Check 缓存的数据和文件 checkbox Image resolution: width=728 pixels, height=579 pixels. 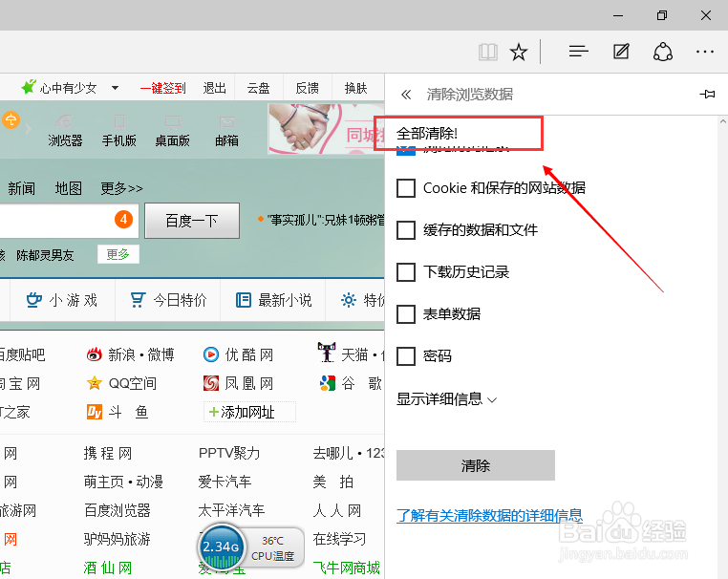pyautogui.click(x=406, y=230)
